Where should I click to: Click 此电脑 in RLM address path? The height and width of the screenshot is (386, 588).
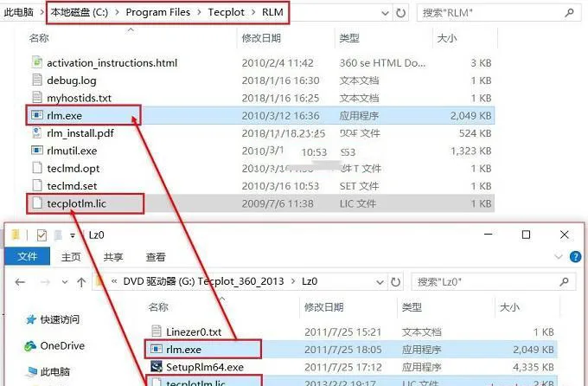pyautogui.click(x=18, y=12)
